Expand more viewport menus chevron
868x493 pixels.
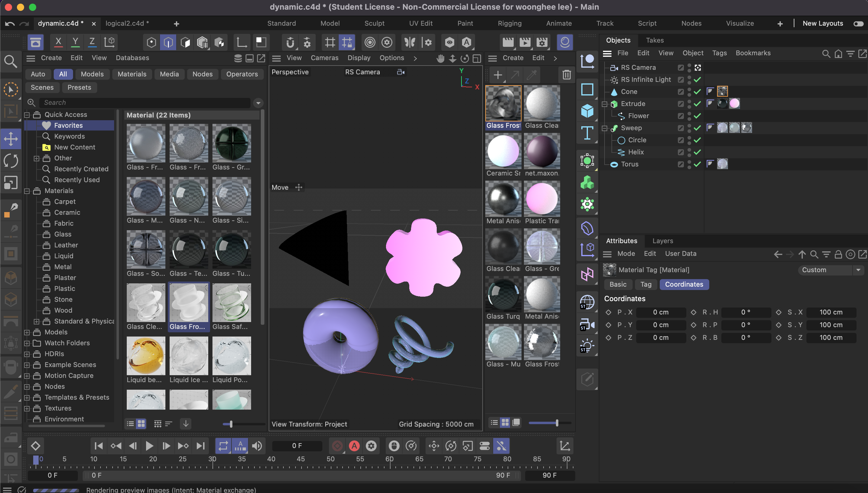415,58
